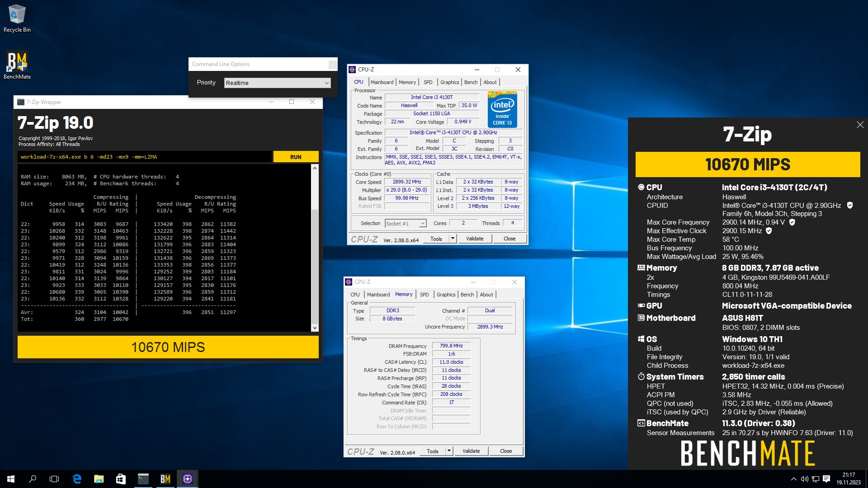The image size is (868, 488).
Task: Expand the Tools arrow in upper CPU-Z
Action: 453,239
